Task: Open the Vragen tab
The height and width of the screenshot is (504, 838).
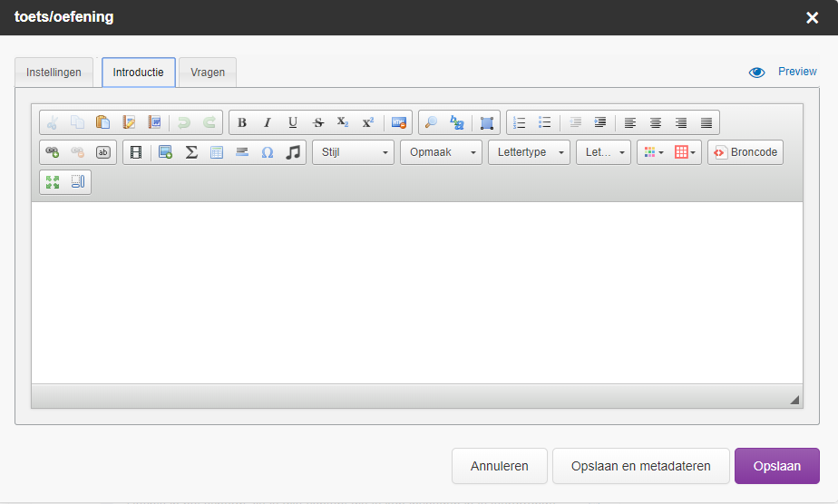Action: (x=208, y=73)
